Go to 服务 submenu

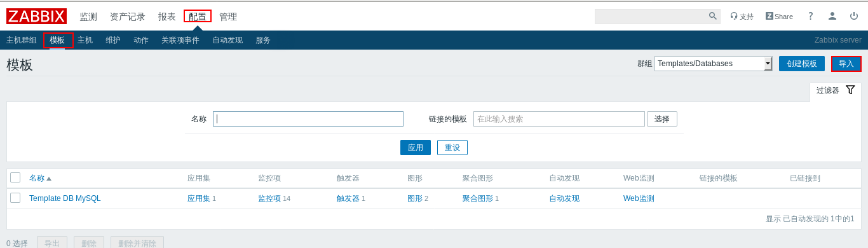[263, 40]
